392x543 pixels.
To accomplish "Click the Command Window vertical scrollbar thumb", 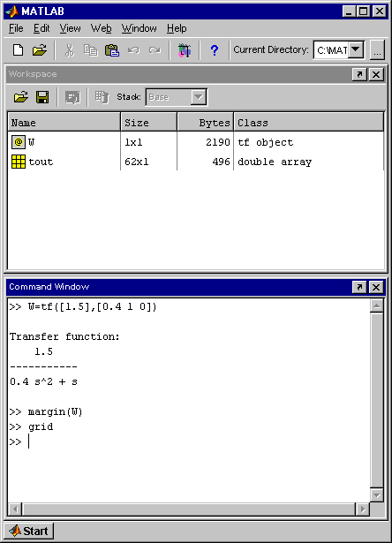I will (x=376, y=400).
